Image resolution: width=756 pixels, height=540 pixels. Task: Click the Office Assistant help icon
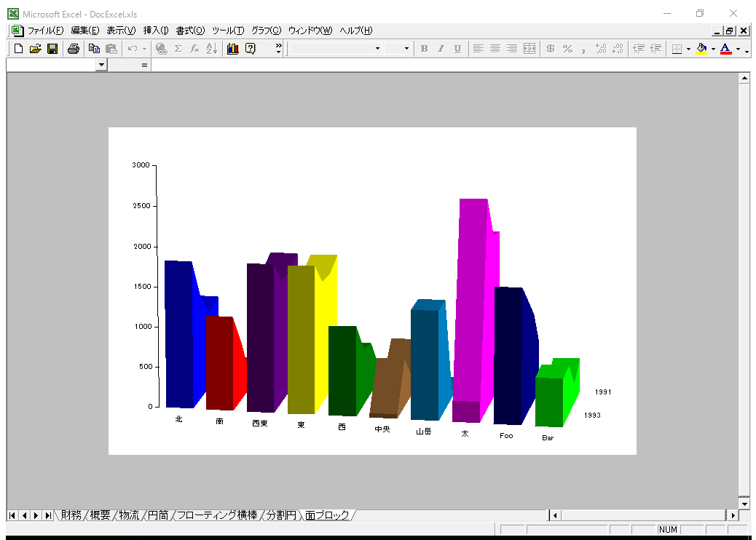[x=251, y=49]
